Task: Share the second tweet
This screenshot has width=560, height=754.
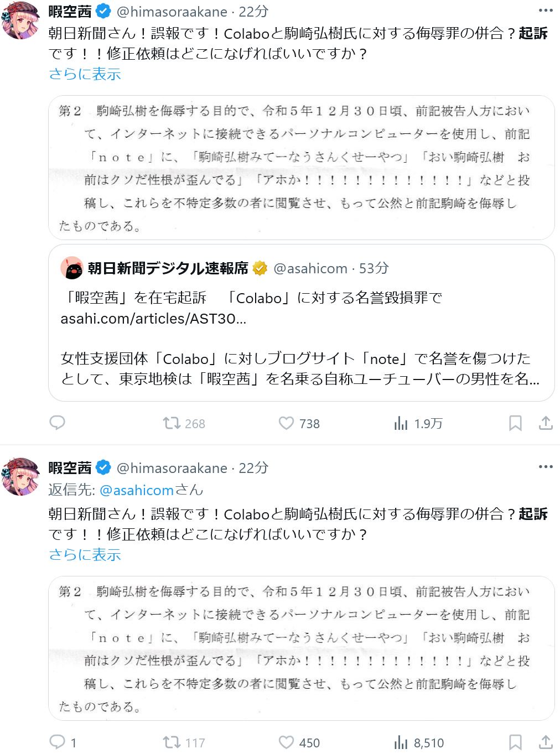Action: coord(546,742)
